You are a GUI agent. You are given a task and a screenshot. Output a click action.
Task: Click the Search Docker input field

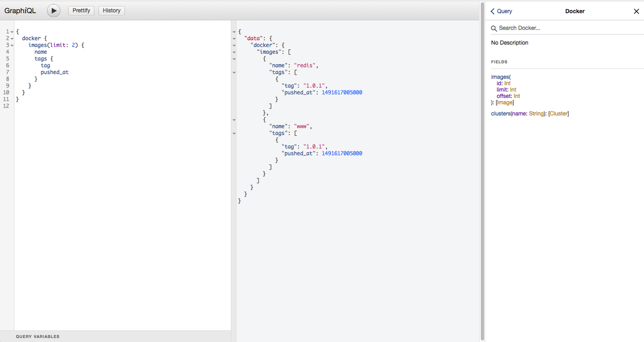click(537, 28)
